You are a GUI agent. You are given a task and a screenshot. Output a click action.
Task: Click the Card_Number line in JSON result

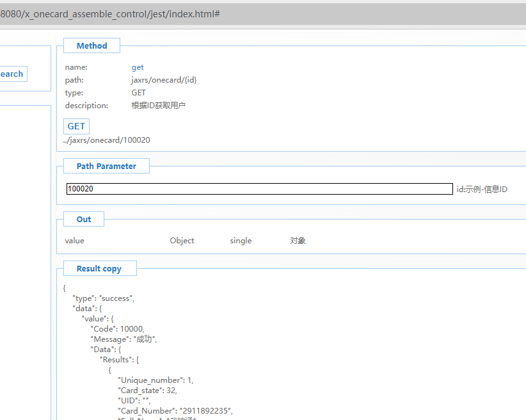pos(175,410)
